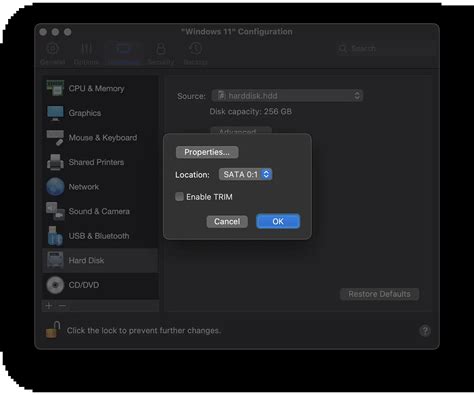This screenshot has width=474, height=395.
Task: Remove device with minus button
Action: 62,306
